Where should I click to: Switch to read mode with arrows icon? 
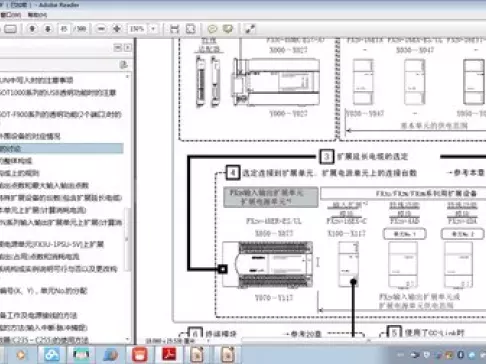coord(250,29)
